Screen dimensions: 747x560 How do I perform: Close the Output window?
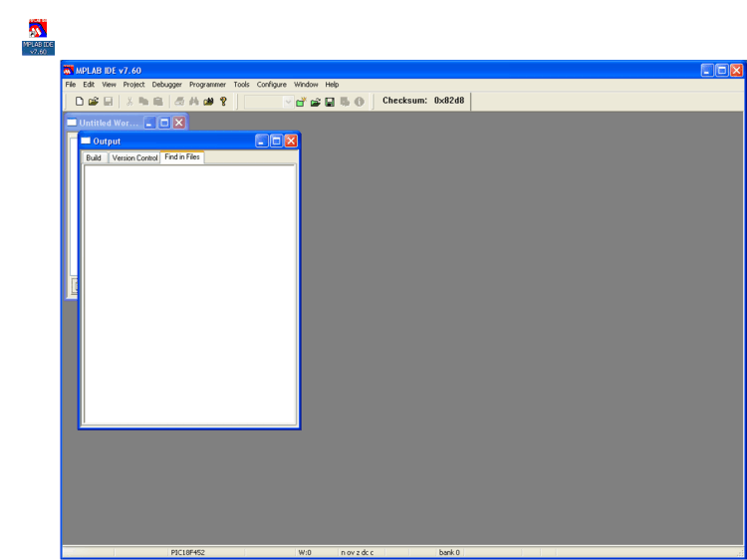coord(291,141)
